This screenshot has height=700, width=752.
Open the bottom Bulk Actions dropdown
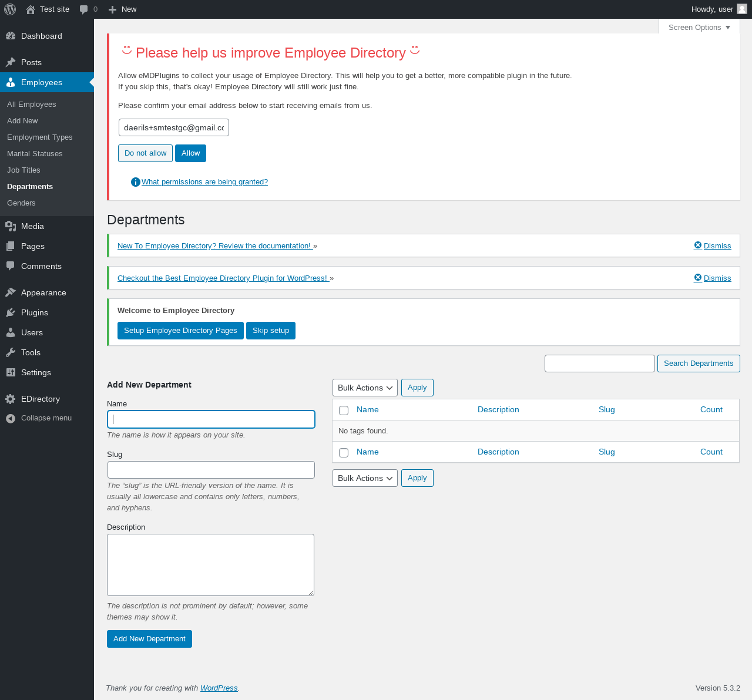pyautogui.click(x=365, y=478)
